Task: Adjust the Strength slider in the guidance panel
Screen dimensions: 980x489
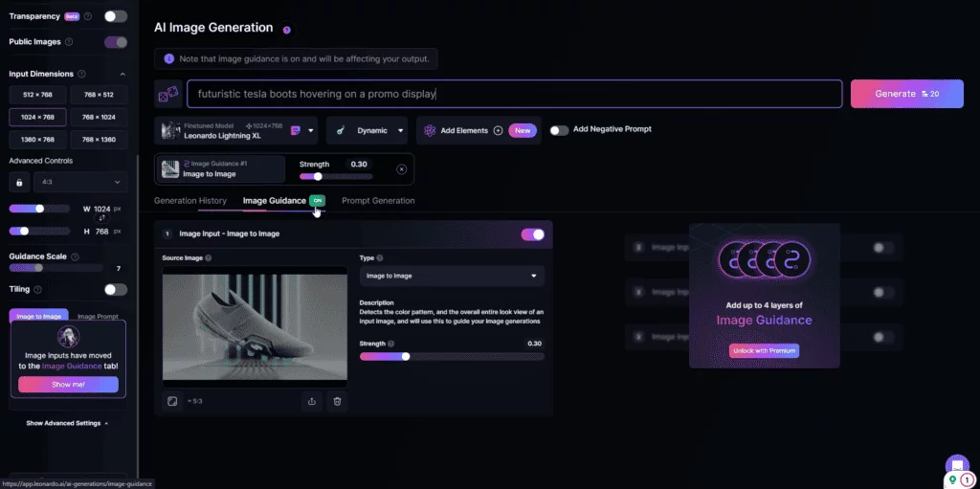Action: (452, 356)
